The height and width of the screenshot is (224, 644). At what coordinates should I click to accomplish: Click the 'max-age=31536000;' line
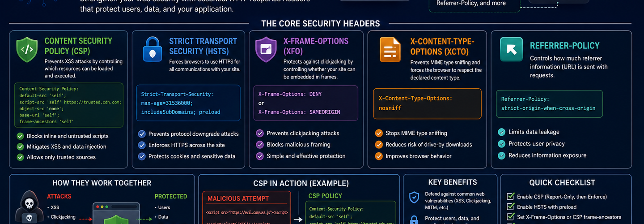click(x=167, y=103)
